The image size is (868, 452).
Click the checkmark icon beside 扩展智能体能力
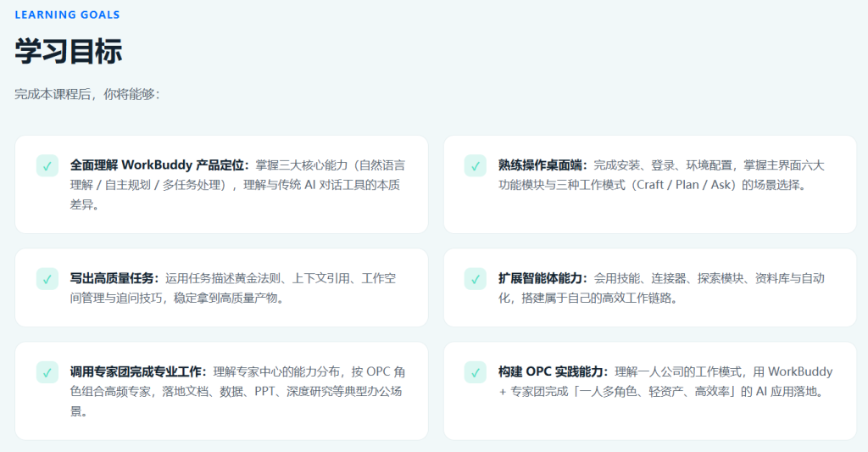(x=475, y=279)
